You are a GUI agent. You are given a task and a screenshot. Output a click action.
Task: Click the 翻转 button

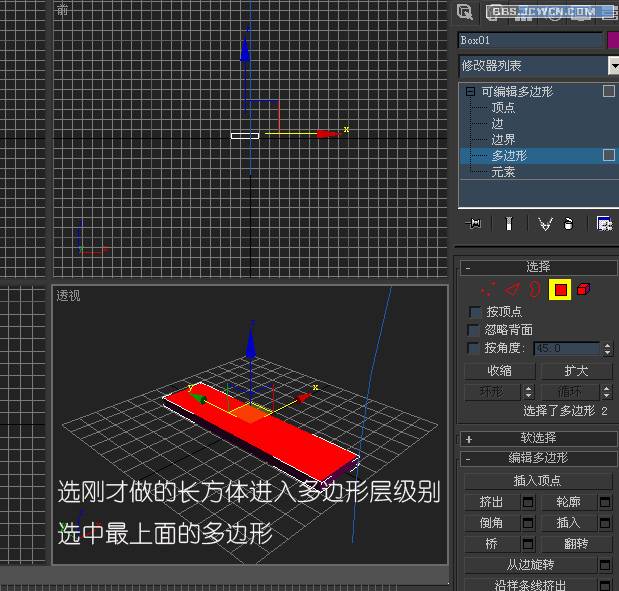pyautogui.click(x=576, y=544)
